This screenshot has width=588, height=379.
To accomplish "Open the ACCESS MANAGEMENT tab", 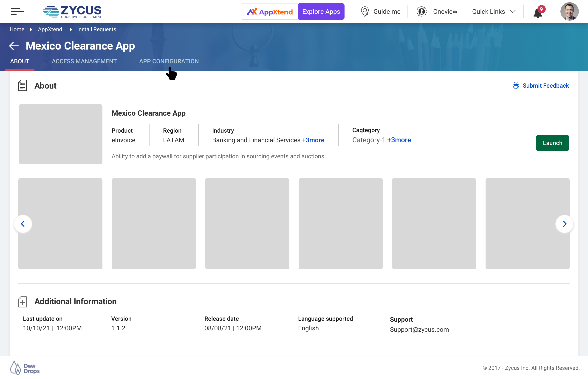I will (84, 61).
